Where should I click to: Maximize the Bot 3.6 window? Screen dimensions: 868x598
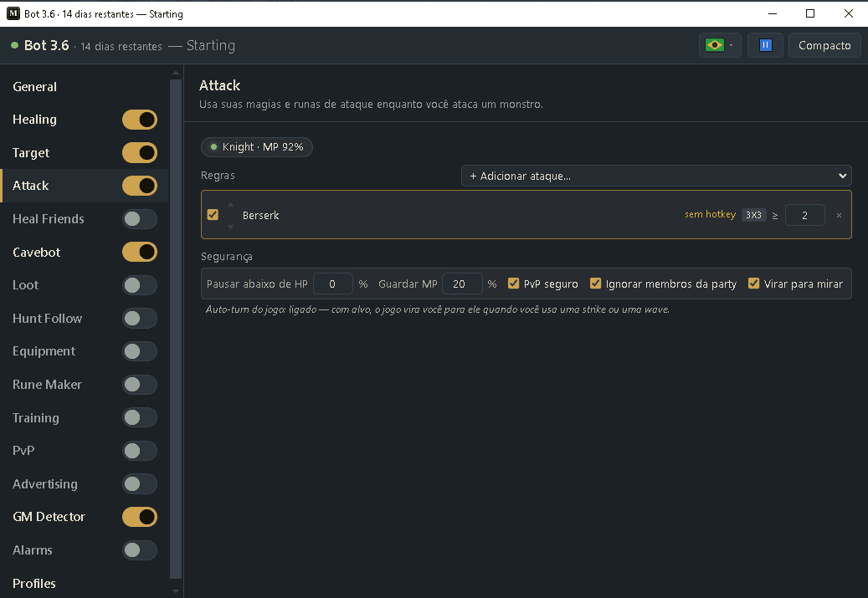(810, 13)
